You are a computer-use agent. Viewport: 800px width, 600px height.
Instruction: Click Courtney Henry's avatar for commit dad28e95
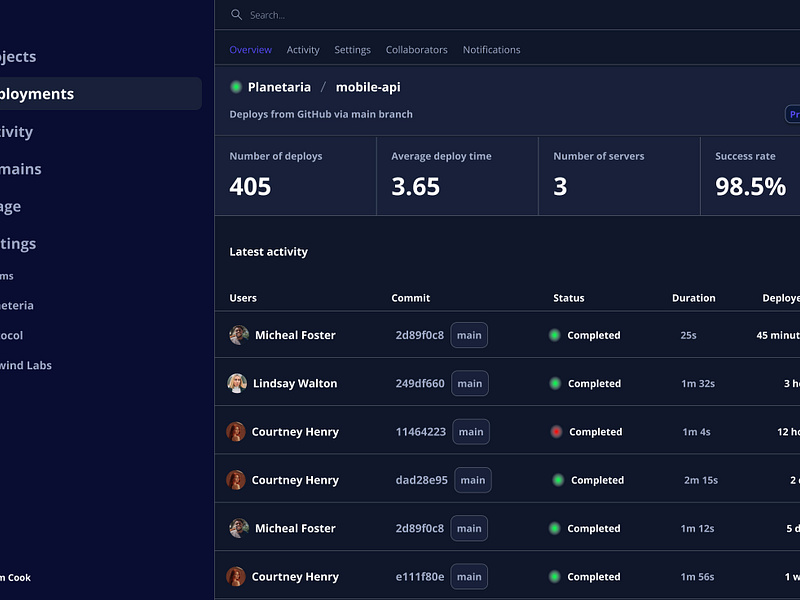coord(236,480)
